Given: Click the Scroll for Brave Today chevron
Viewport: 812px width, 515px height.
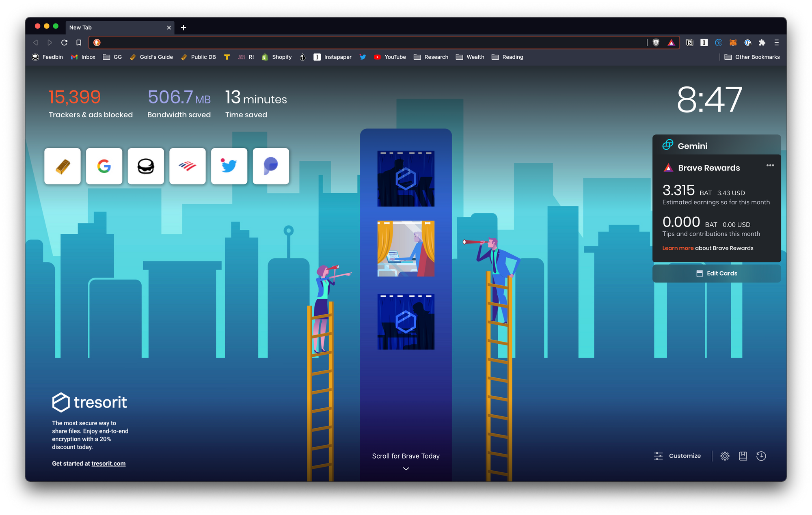Looking at the screenshot, I should [x=406, y=469].
